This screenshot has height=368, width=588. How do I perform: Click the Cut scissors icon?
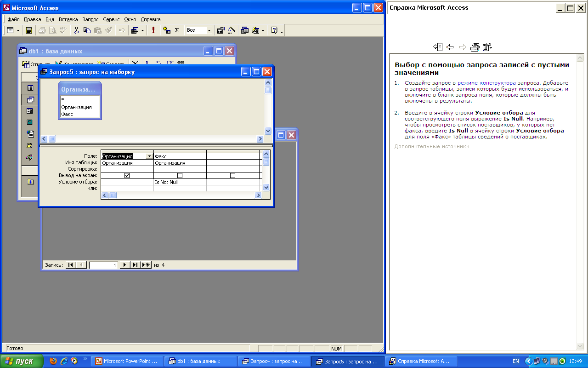(x=77, y=30)
